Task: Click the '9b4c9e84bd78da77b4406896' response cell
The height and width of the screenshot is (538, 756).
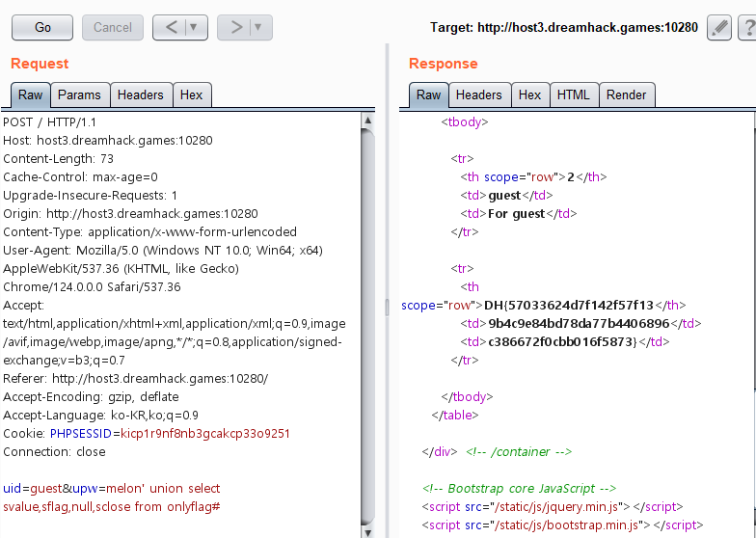Action: coord(579,324)
